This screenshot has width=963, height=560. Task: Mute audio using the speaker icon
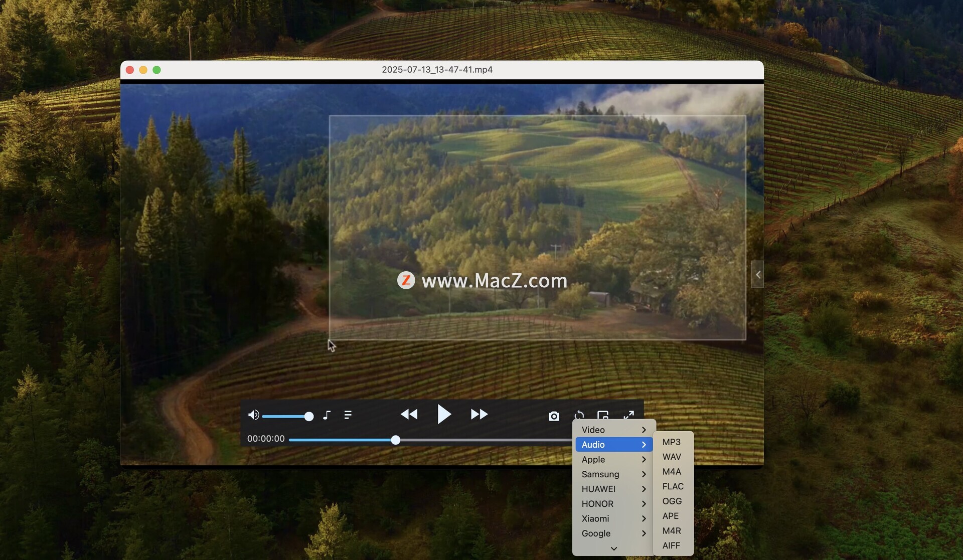[x=253, y=415]
